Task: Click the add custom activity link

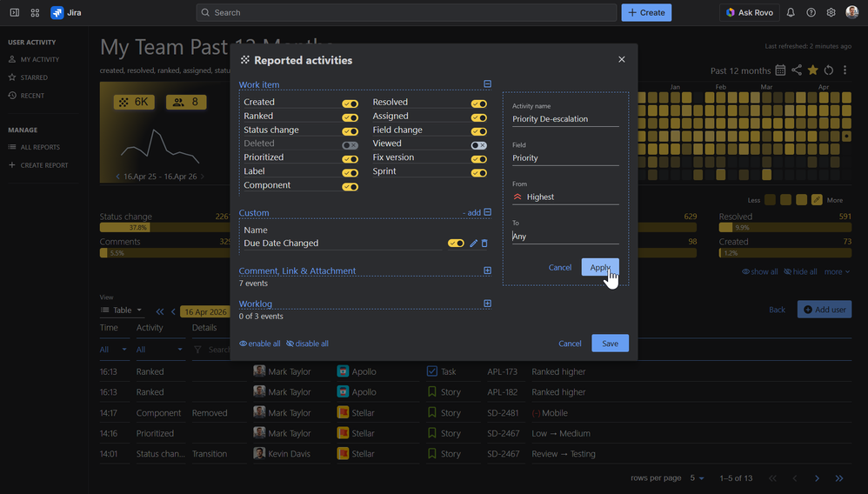Action: [471, 213]
